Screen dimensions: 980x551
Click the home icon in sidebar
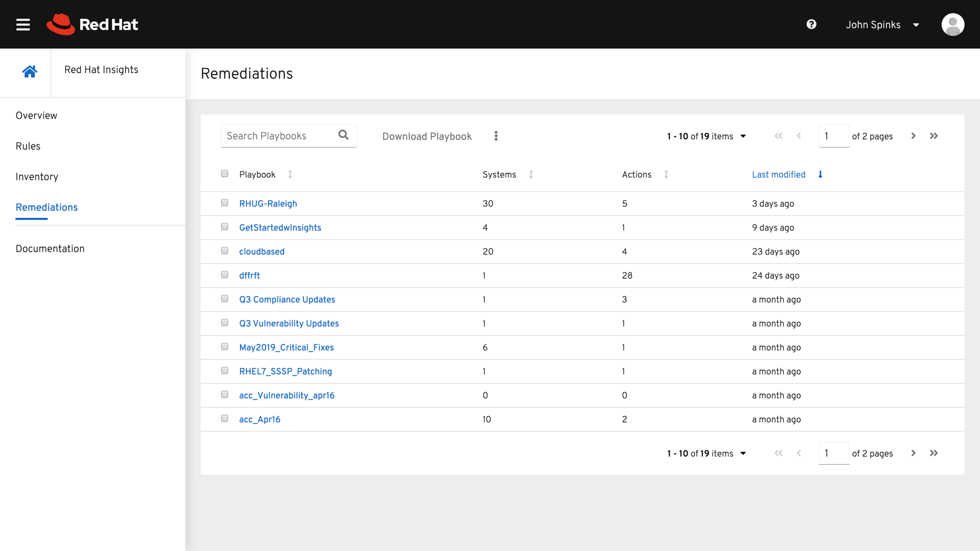pyautogui.click(x=30, y=71)
